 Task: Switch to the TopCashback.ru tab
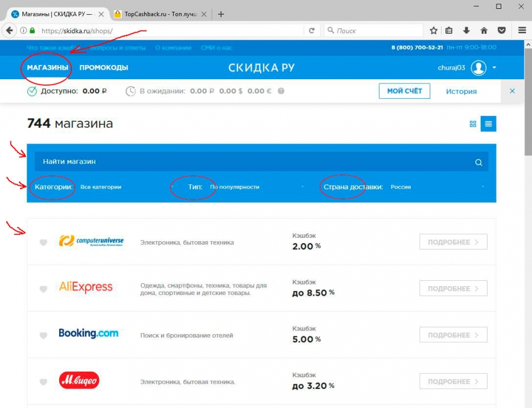(x=160, y=14)
